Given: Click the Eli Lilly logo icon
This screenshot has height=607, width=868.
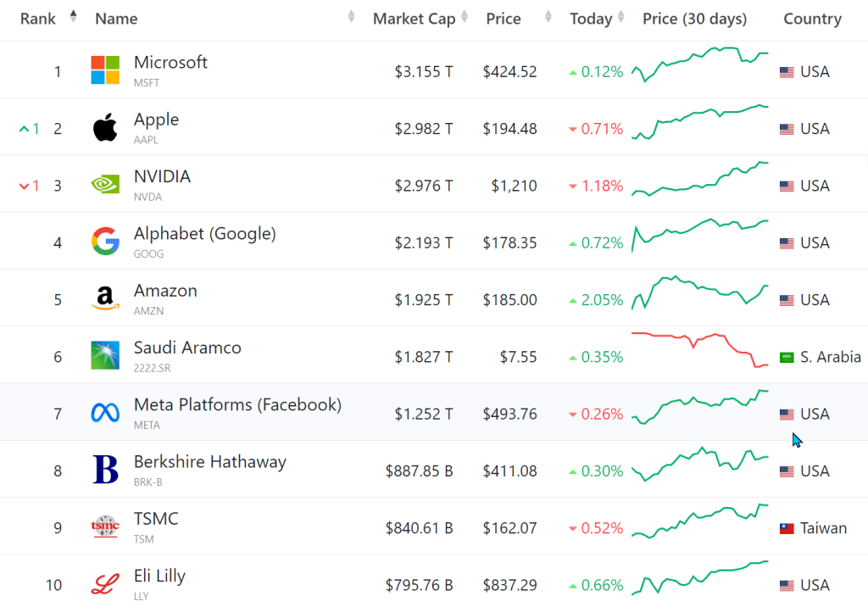Looking at the screenshot, I should click(x=105, y=585).
